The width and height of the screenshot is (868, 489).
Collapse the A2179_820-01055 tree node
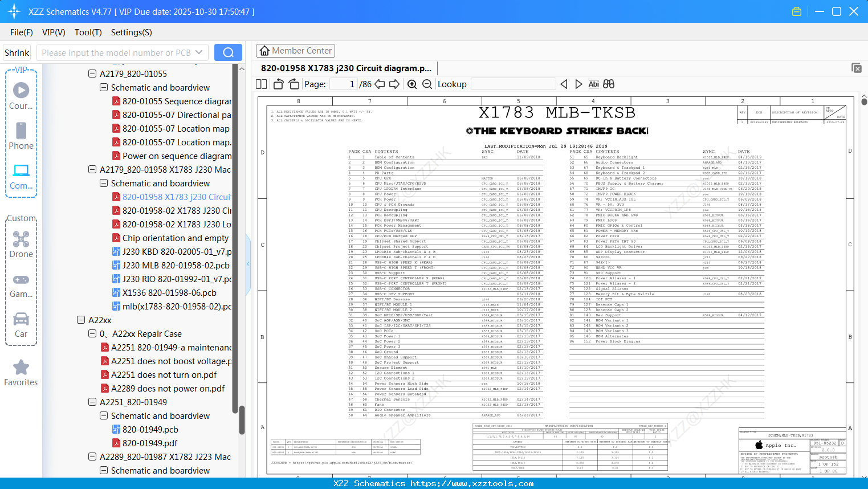[92, 74]
